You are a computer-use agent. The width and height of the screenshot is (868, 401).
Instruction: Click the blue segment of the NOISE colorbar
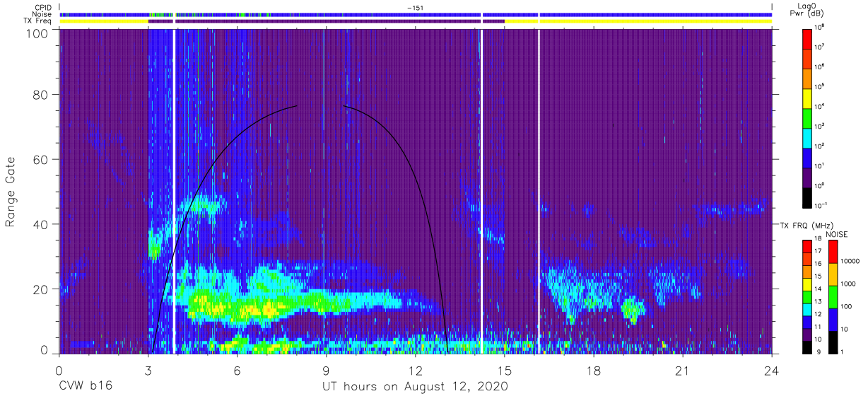(833, 319)
